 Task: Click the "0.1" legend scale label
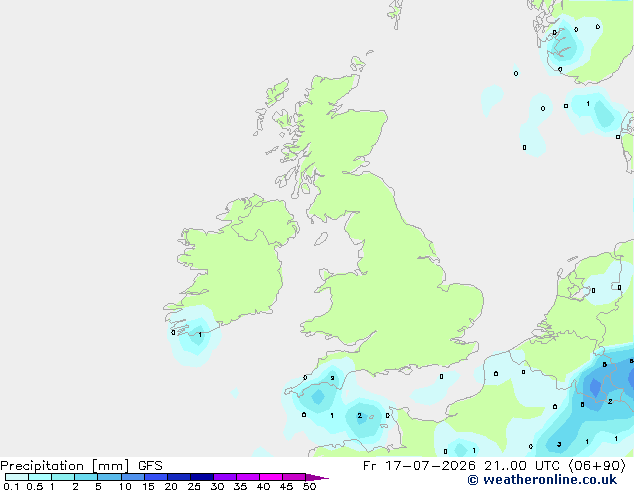[11, 486]
